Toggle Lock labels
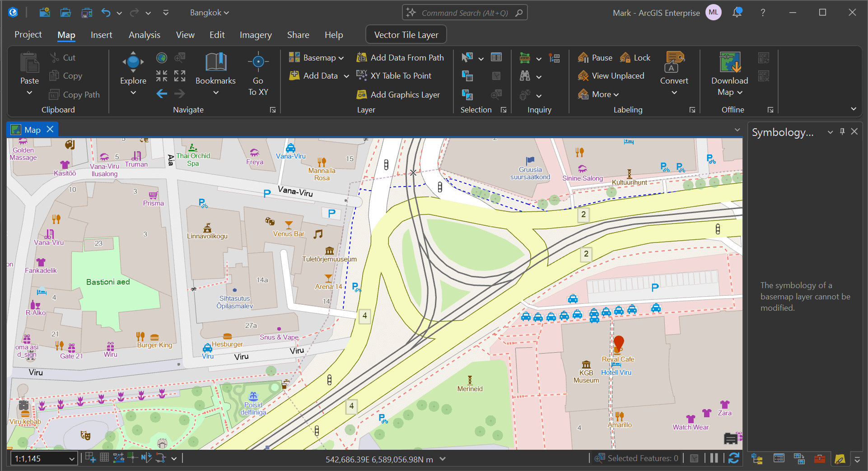Viewport: 868px width, 471px height. click(635, 58)
